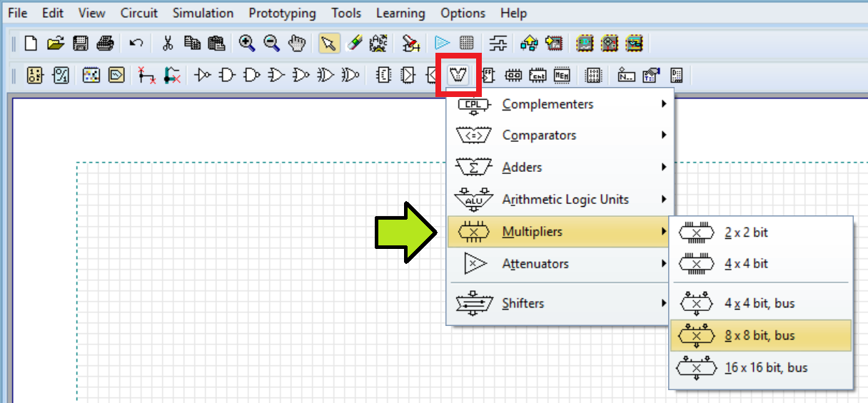Start the simulation with the play triangle

(x=443, y=44)
